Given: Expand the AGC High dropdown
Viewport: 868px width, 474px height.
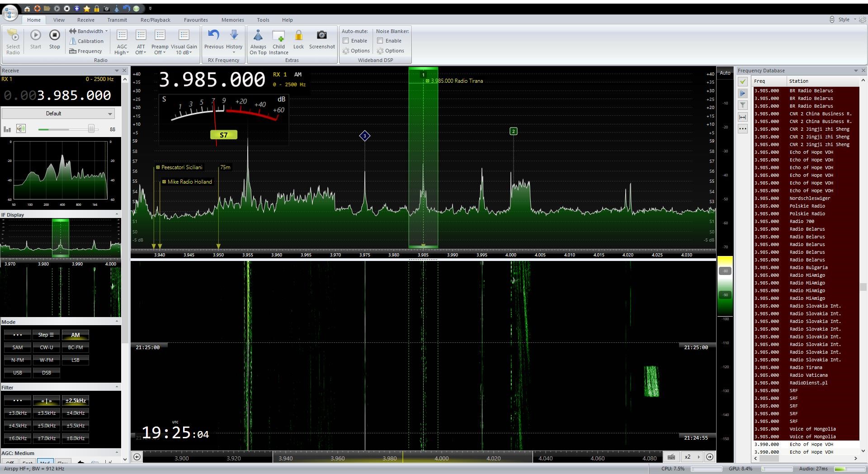Looking at the screenshot, I should pyautogui.click(x=122, y=52).
